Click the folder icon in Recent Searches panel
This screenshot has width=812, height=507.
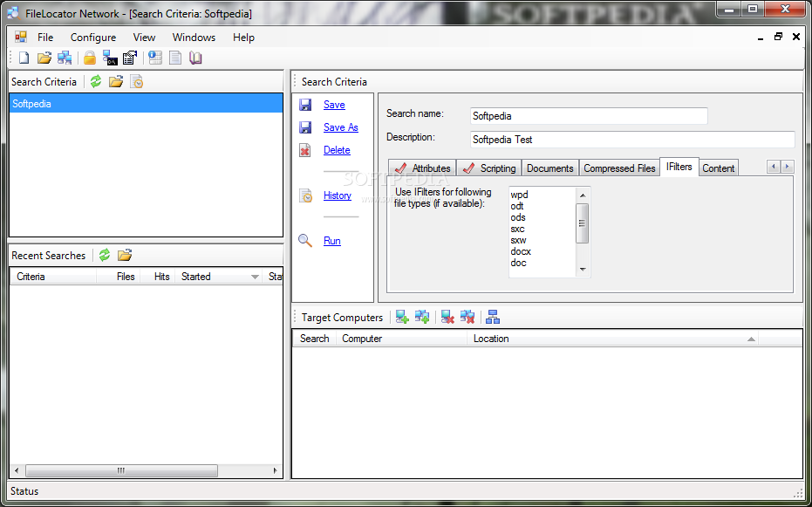click(x=125, y=255)
